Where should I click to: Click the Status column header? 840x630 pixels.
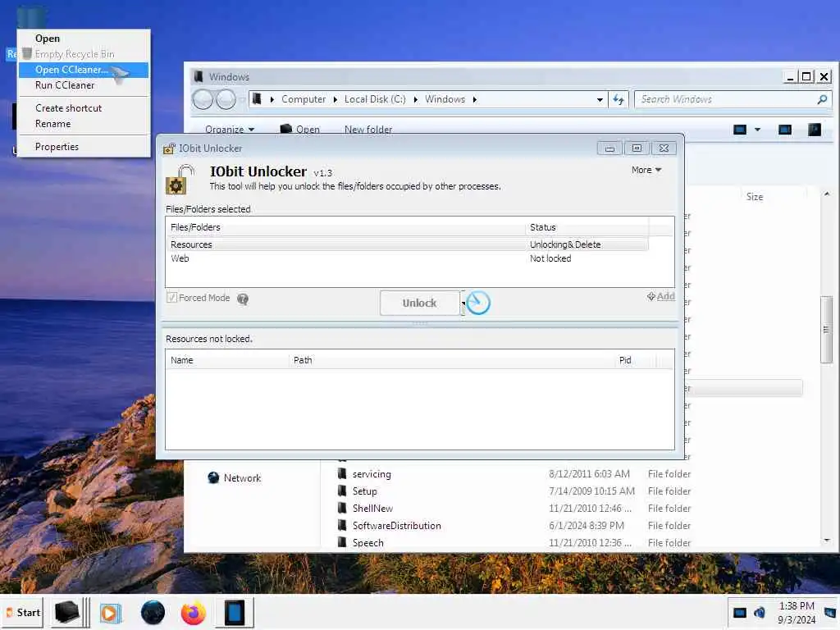(587, 227)
